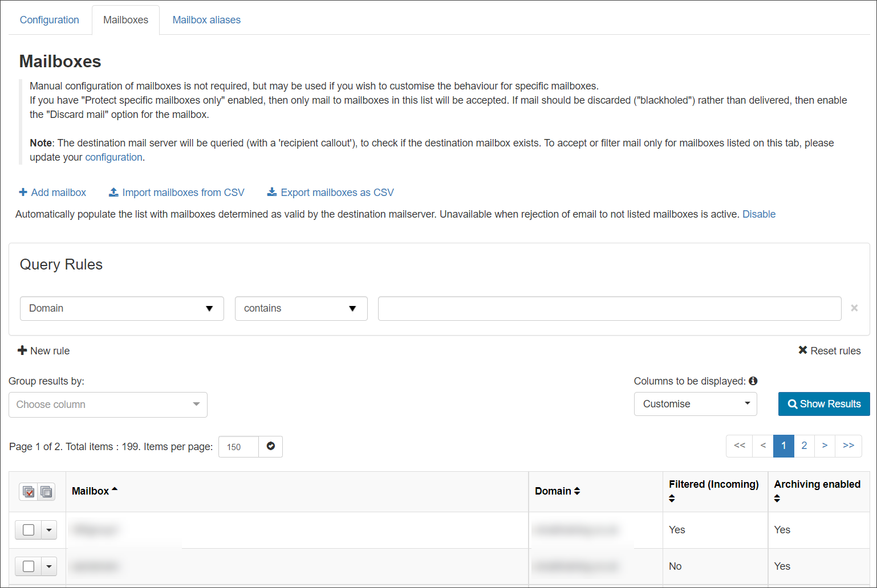Switch to the Configuration tab
This screenshot has width=877, height=588.
click(50, 20)
